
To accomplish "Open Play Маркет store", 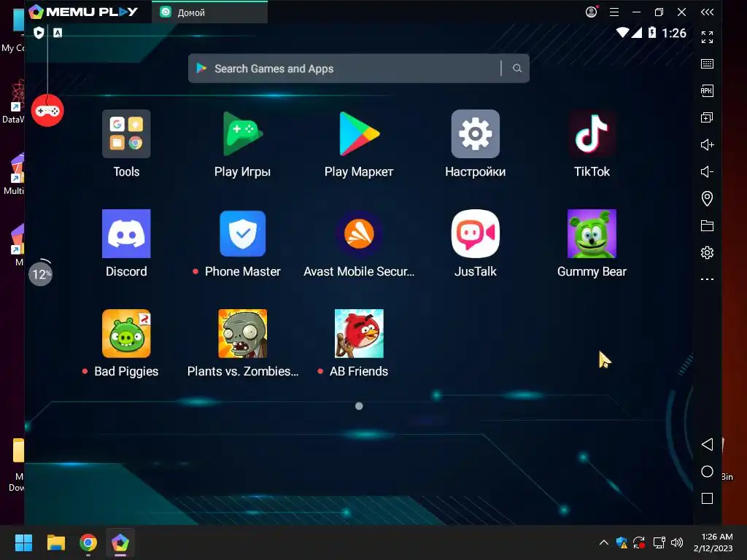I will coord(359,134).
